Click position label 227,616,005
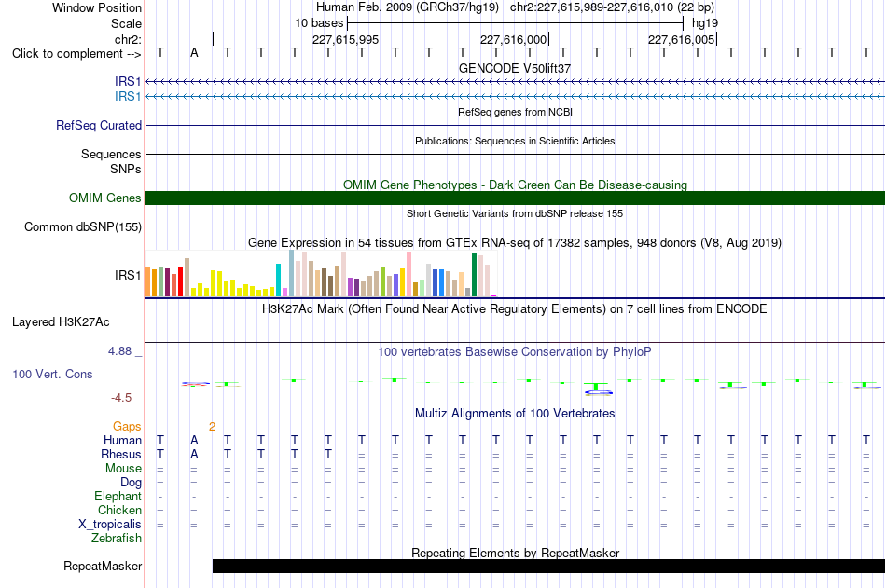Image resolution: width=886 pixels, height=588 pixels. click(681, 39)
